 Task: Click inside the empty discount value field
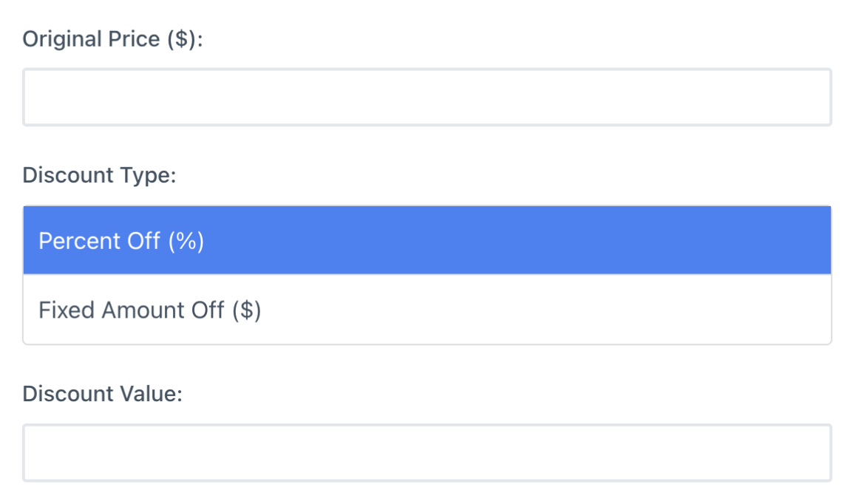426,452
